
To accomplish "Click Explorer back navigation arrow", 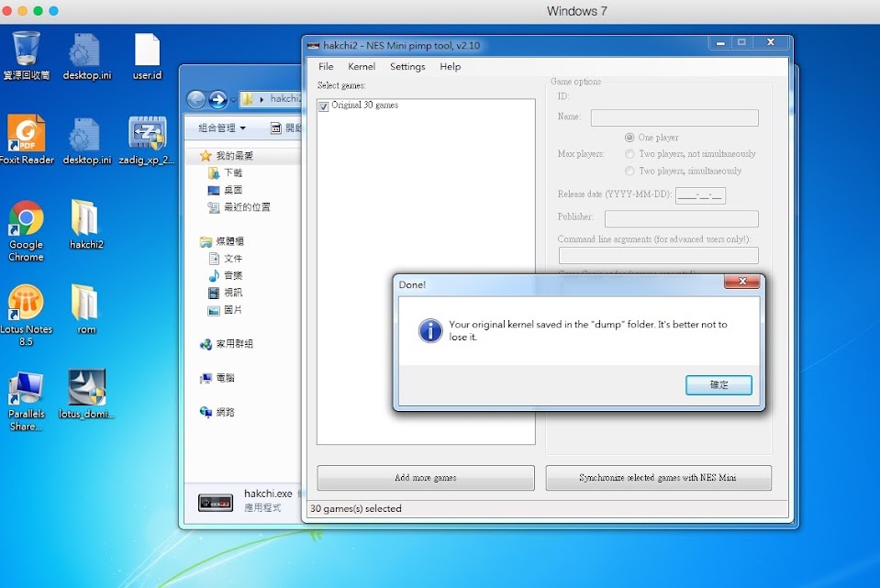I will pyautogui.click(x=195, y=100).
